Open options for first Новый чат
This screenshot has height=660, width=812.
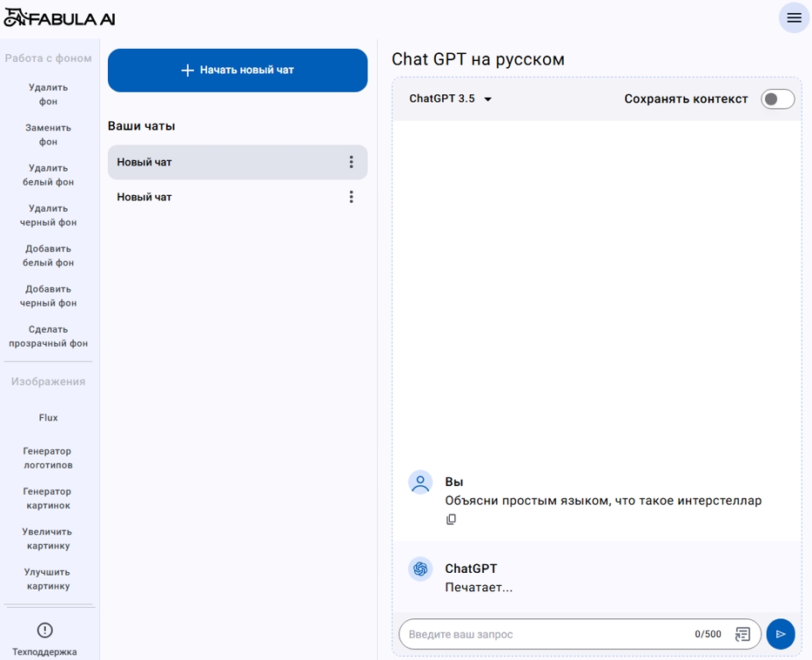tap(351, 162)
